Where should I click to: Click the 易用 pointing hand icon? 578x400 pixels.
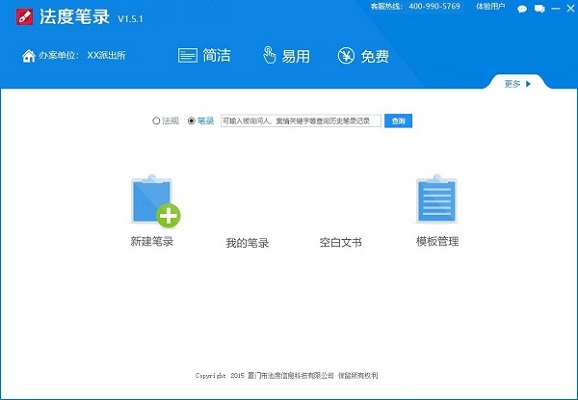coord(269,55)
